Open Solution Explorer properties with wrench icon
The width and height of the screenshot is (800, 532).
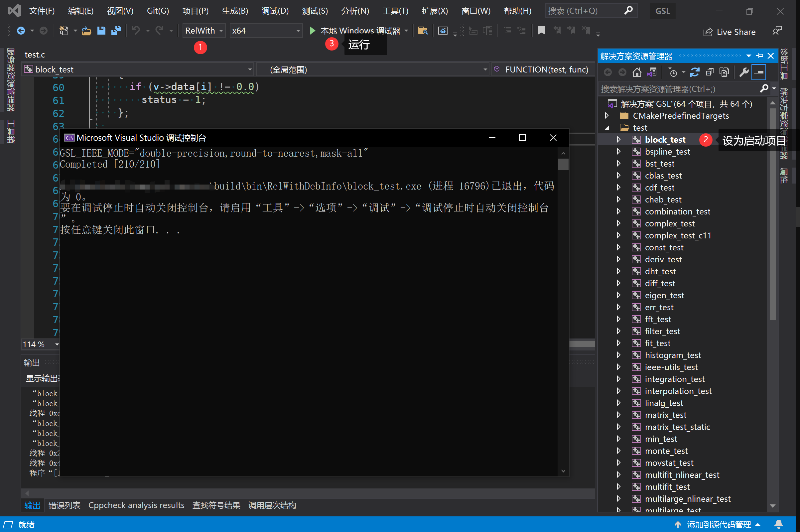pos(744,72)
